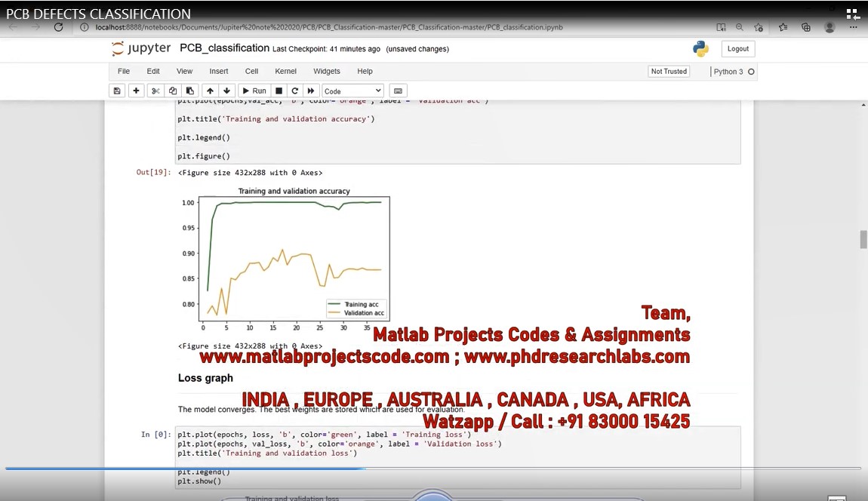Paste cells below using the toolbar icon

(x=190, y=91)
